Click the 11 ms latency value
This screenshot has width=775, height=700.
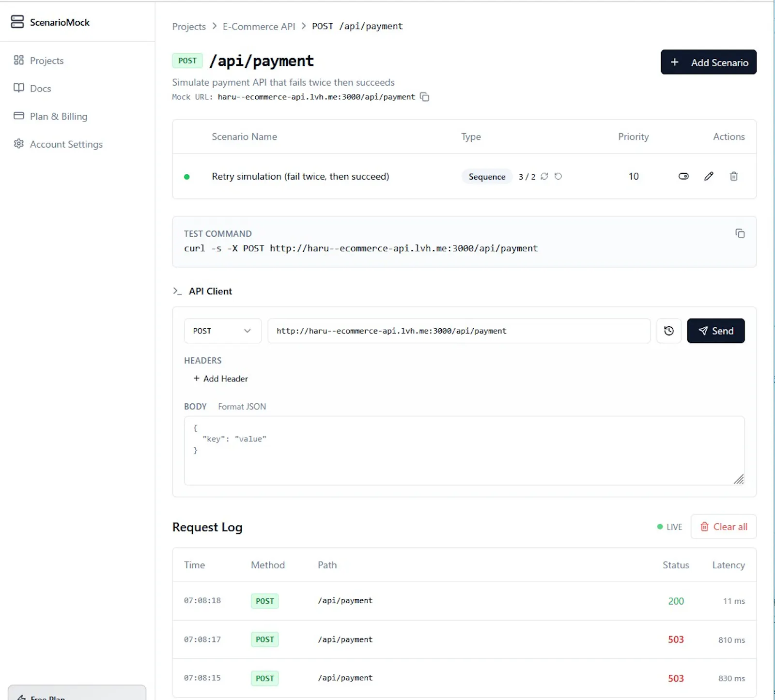click(x=734, y=601)
